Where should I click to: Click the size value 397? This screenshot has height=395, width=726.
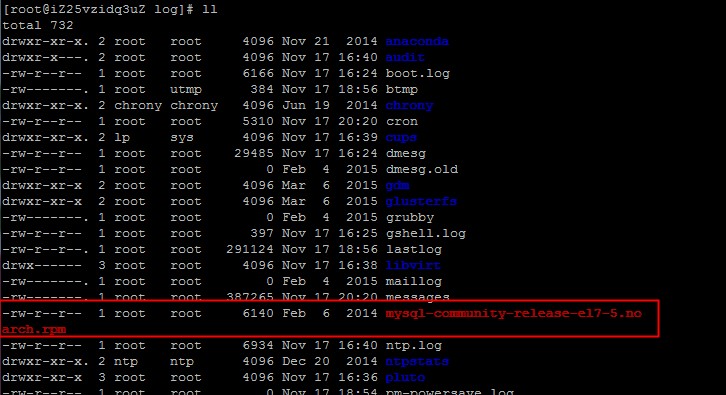pos(262,233)
